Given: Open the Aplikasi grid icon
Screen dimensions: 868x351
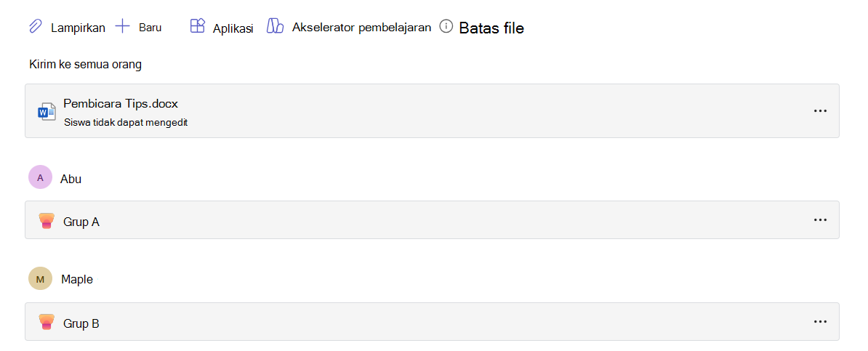Looking at the screenshot, I should coord(198,27).
